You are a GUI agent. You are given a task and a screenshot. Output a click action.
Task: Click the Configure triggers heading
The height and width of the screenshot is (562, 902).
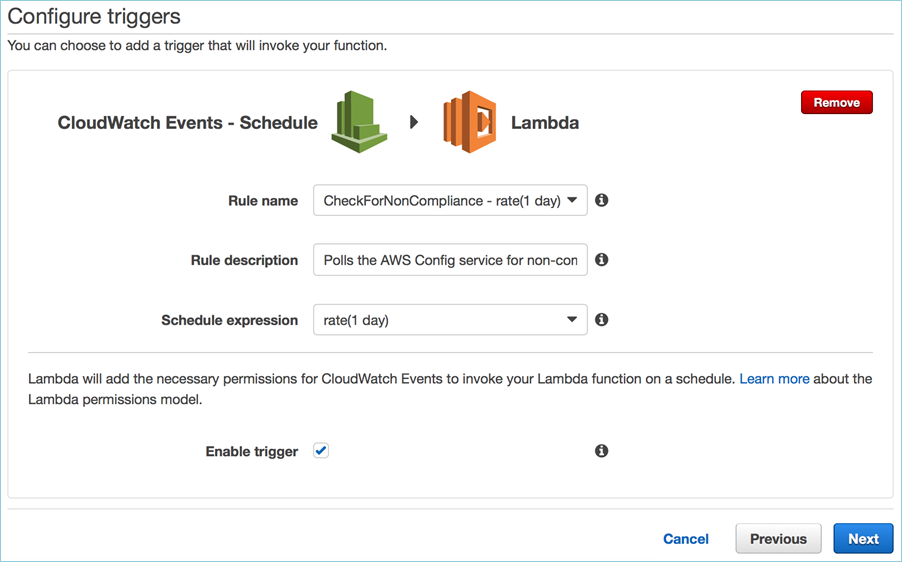pyautogui.click(x=95, y=16)
